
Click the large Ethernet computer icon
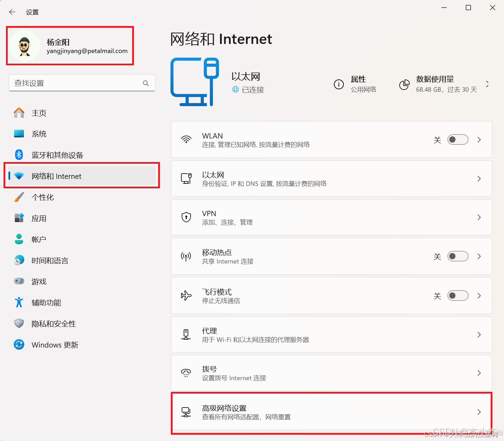click(x=195, y=82)
